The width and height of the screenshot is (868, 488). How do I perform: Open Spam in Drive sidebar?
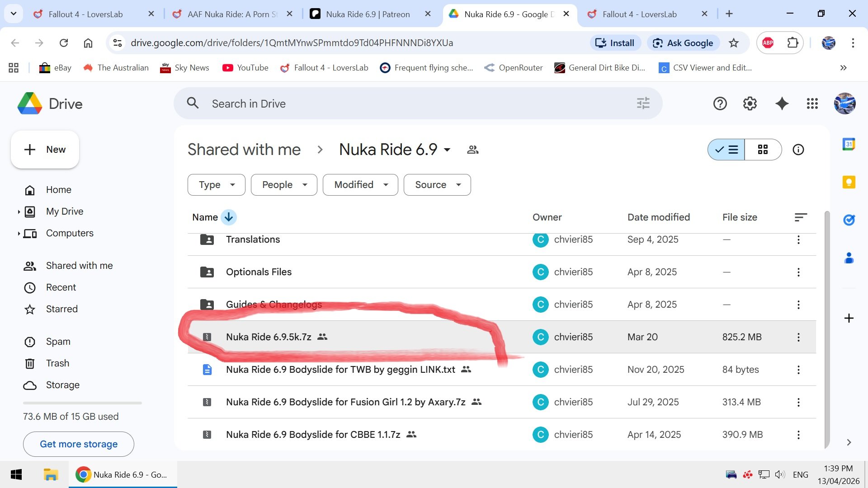(47, 342)
